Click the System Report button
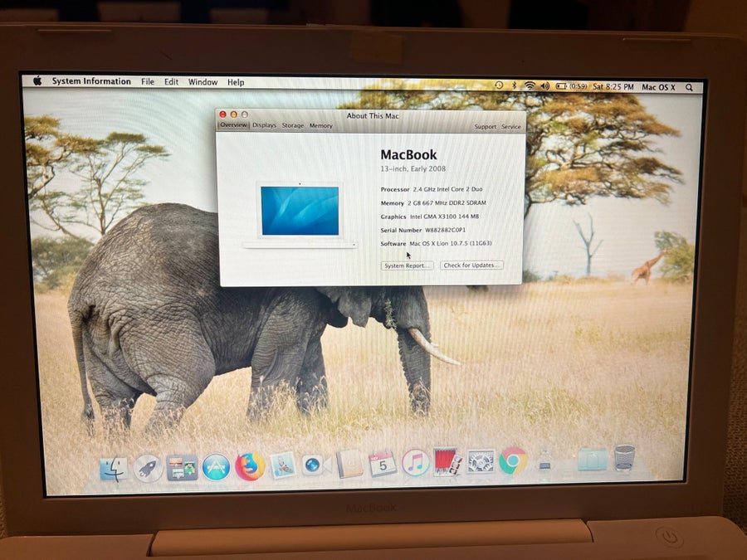 pyautogui.click(x=407, y=265)
